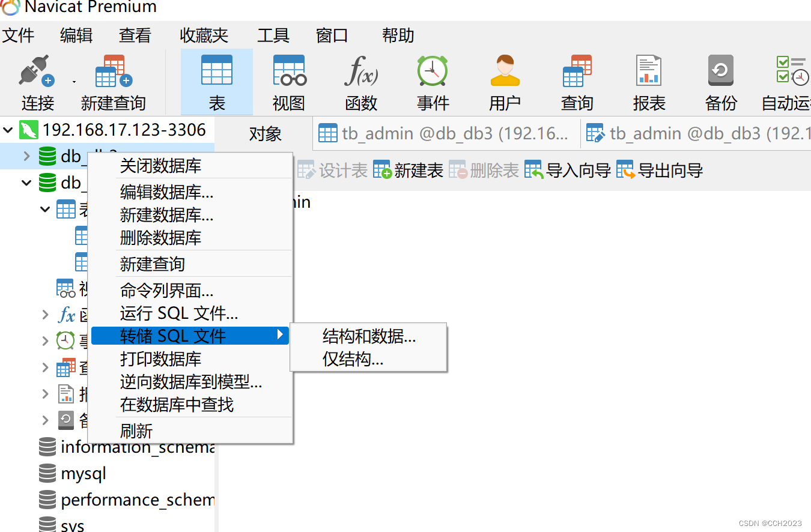Screen dimensions: 811x532
Task: Click the report document icon in tree
Action: (66, 394)
